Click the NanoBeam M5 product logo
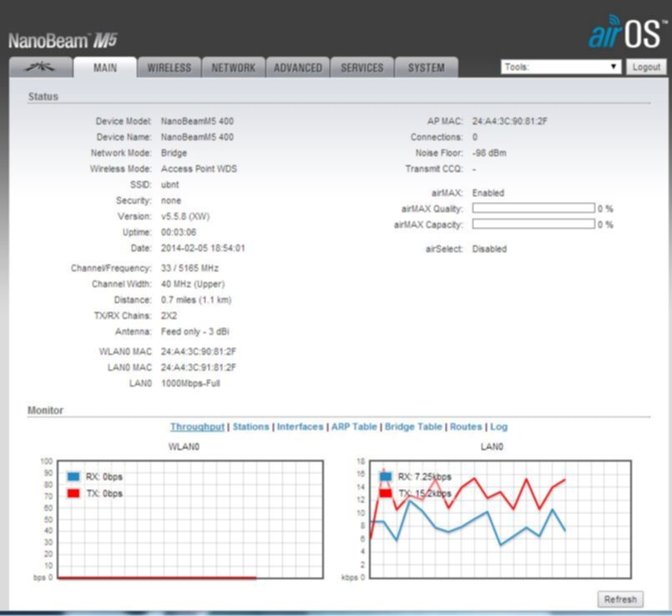672x616 pixels. tap(63, 41)
